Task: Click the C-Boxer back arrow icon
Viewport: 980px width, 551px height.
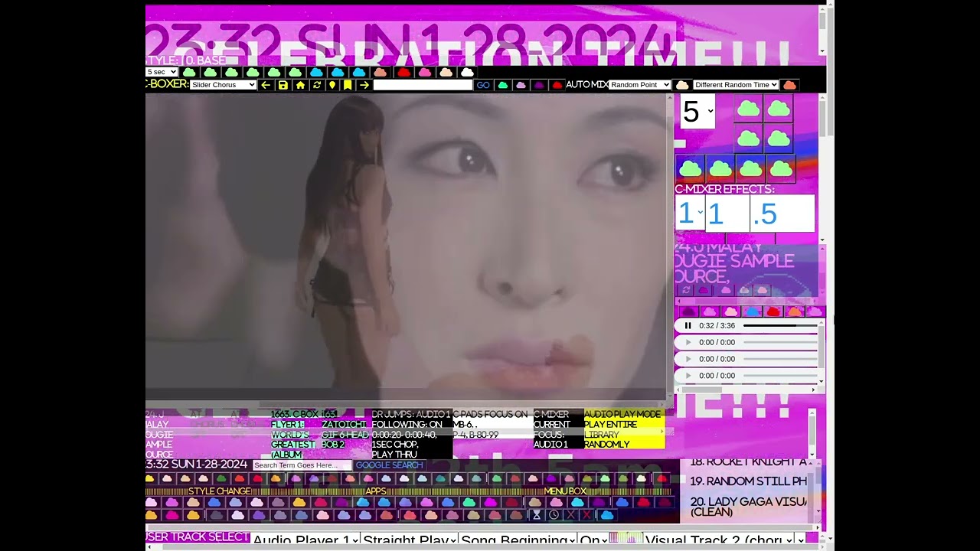Action: [x=266, y=85]
